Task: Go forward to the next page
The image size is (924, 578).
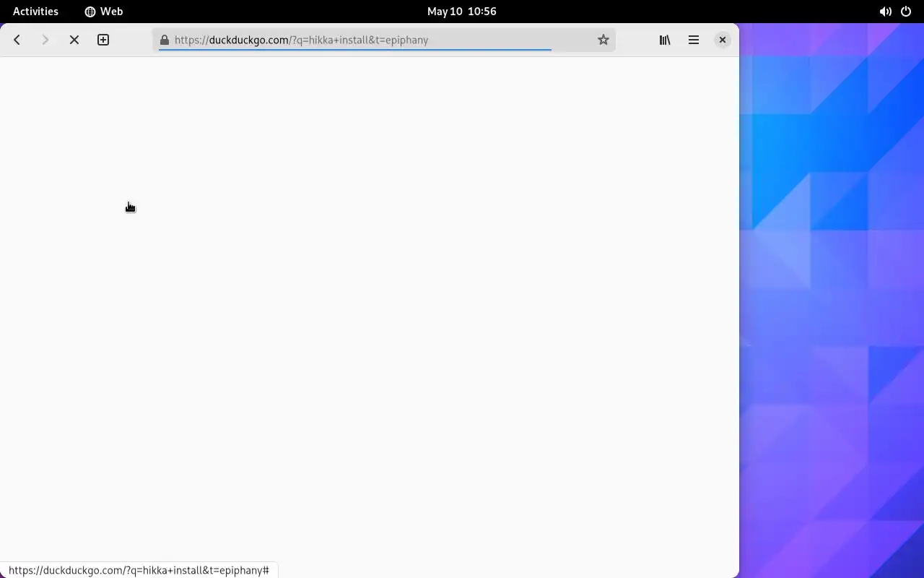Action: [45, 40]
